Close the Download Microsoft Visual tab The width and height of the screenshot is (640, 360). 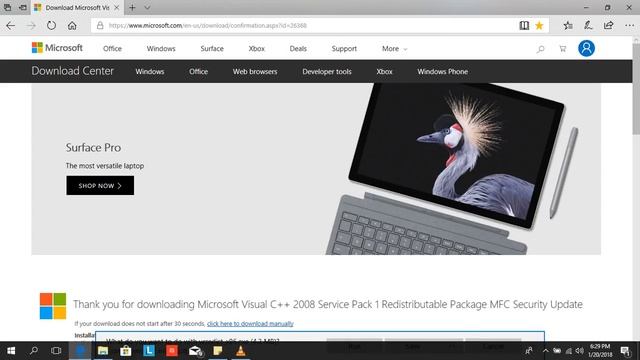tap(117, 7)
